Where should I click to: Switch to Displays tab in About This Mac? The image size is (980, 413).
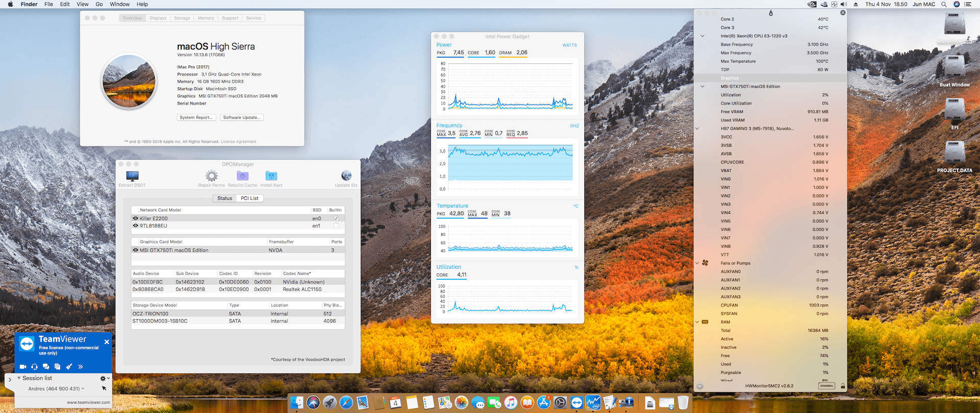[x=158, y=18]
